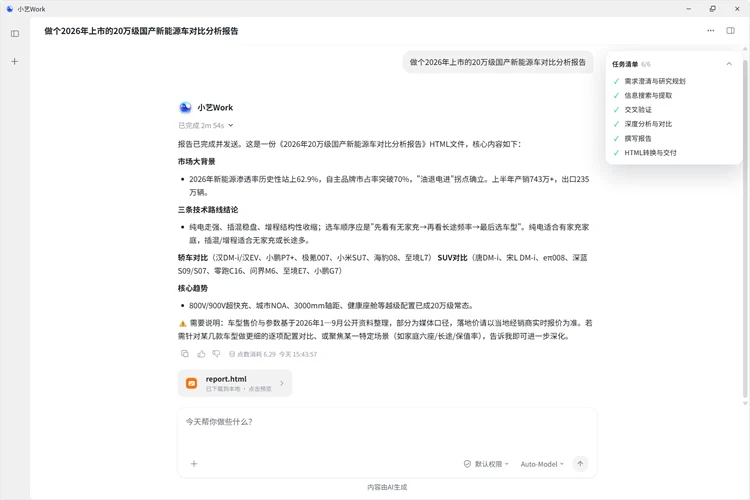Viewport: 750px width, 500px height.
Task: Click the warning triangle icon before 需要说明
Action: [182, 323]
